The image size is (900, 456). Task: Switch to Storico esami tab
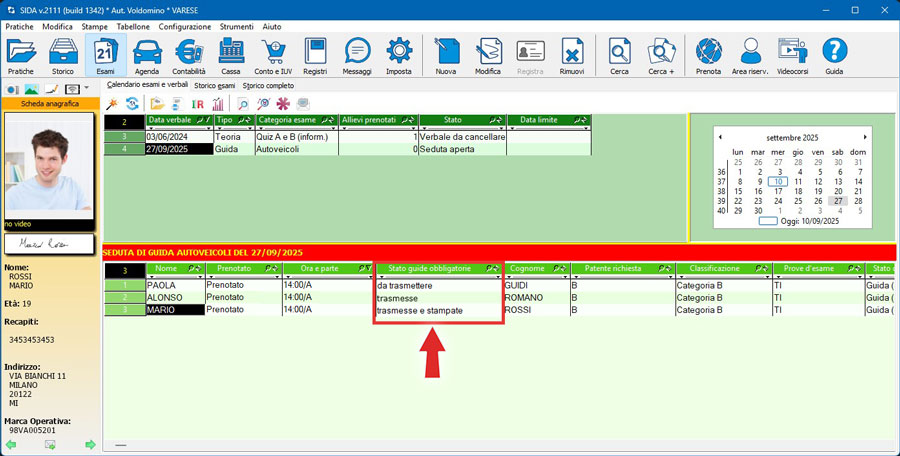click(214, 86)
